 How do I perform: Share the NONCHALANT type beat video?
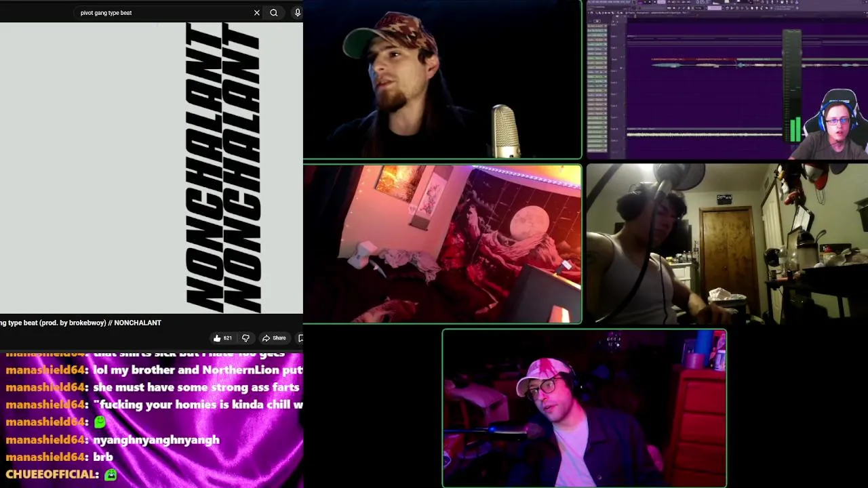[x=274, y=338]
